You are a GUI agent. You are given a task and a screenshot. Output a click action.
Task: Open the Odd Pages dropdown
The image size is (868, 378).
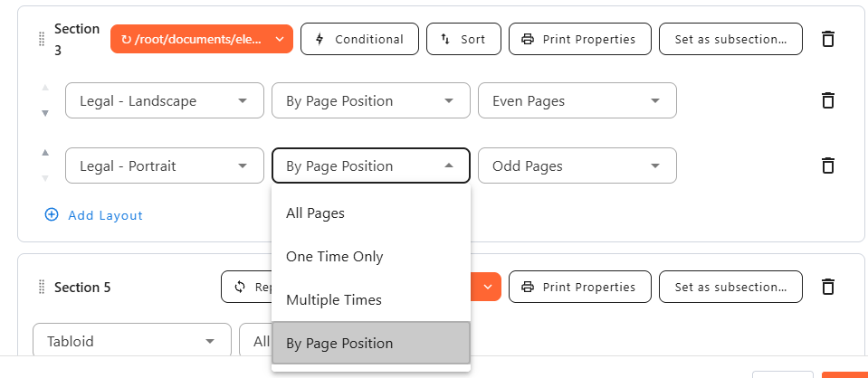[577, 165]
